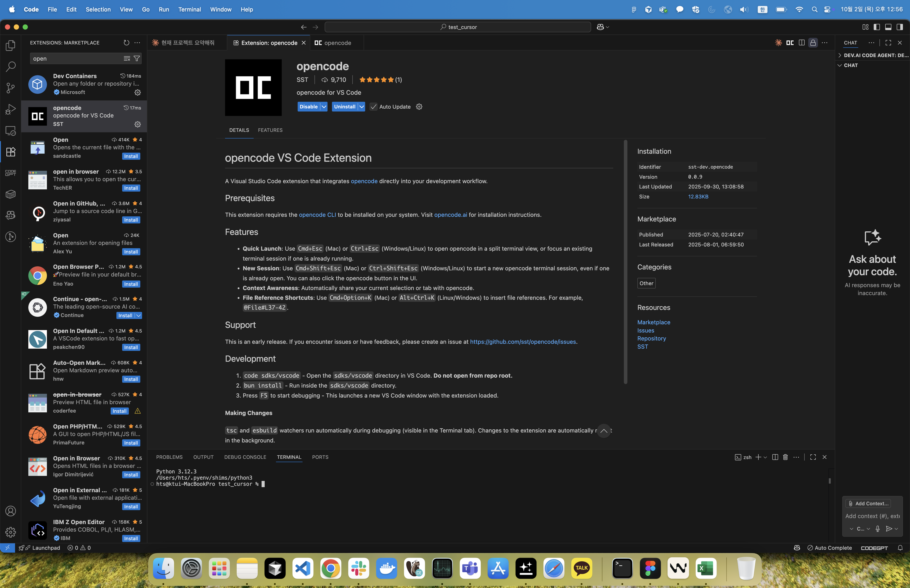Open Source Control view
910x588 pixels.
(x=11, y=88)
